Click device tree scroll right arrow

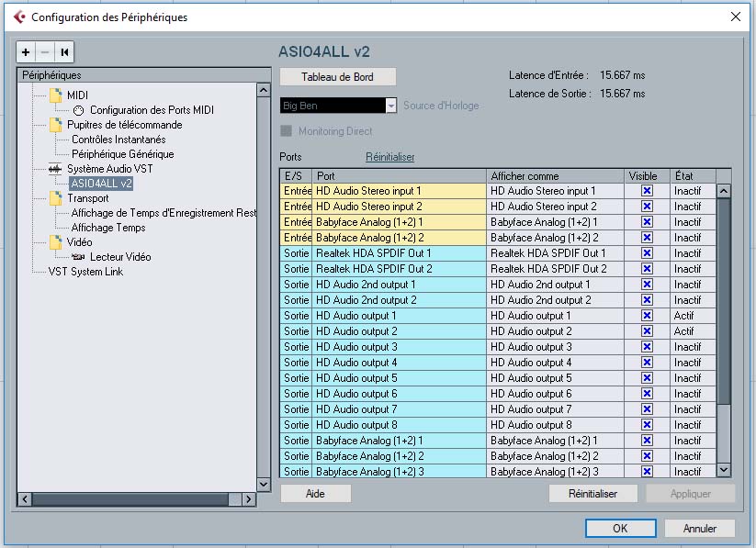click(248, 499)
